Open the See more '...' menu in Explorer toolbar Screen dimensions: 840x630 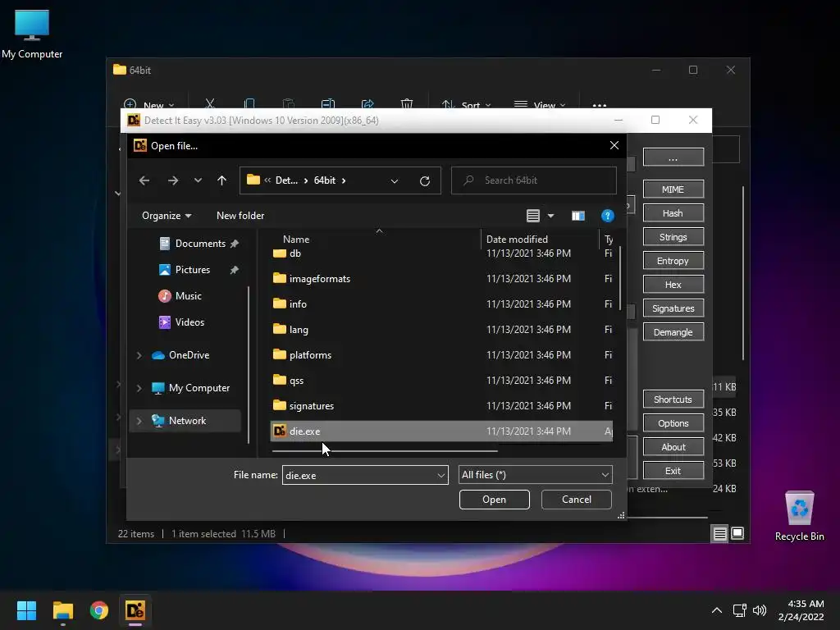600,104
